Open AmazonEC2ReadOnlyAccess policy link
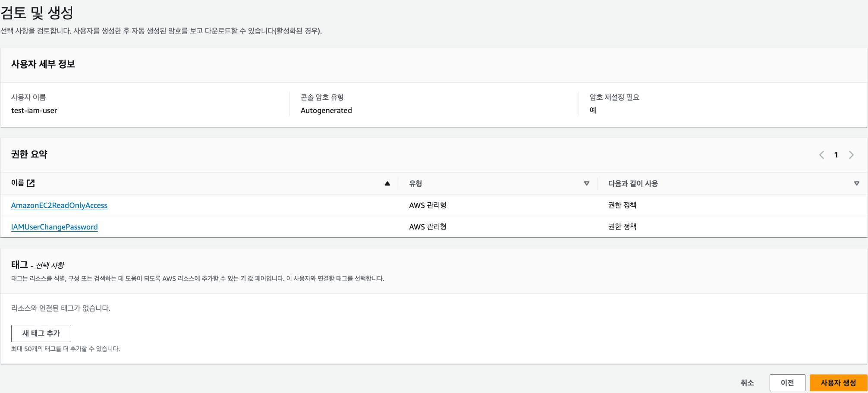The height and width of the screenshot is (393, 868). [x=59, y=205]
